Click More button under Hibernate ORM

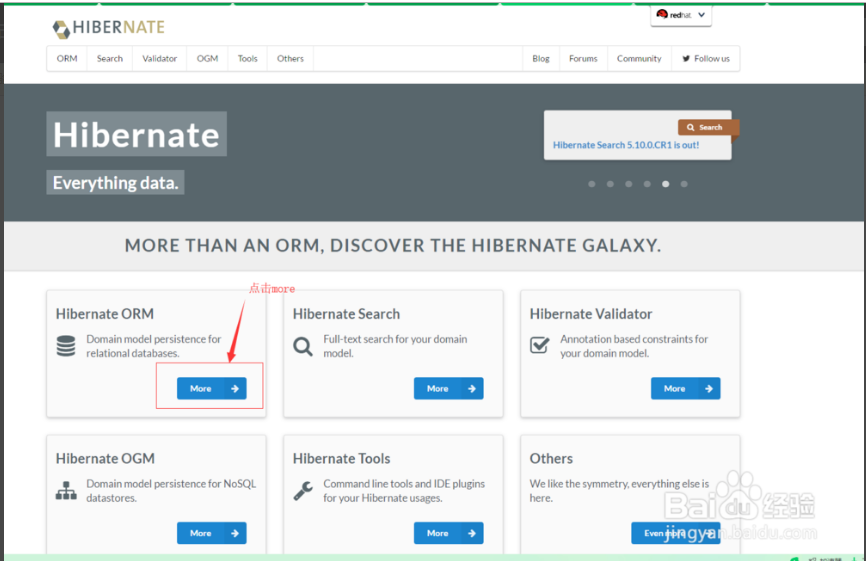tap(212, 389)
